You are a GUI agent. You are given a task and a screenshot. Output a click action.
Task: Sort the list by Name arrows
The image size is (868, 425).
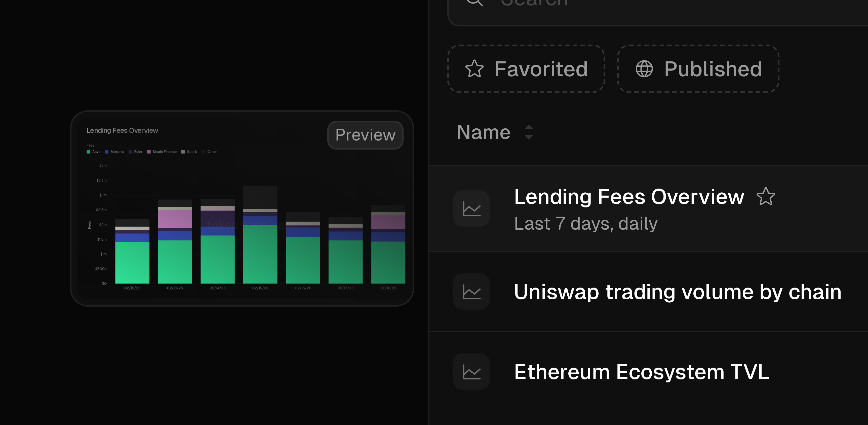click(529, 132)
